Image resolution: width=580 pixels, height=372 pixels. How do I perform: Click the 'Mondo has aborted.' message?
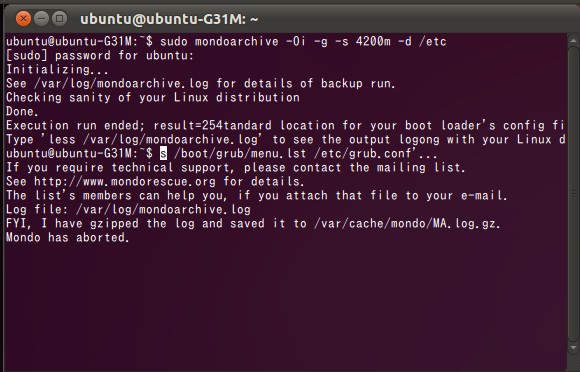pos(68,237)
